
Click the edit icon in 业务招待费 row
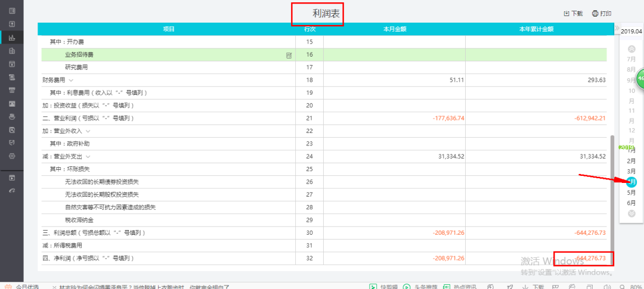tap(289, 55)
